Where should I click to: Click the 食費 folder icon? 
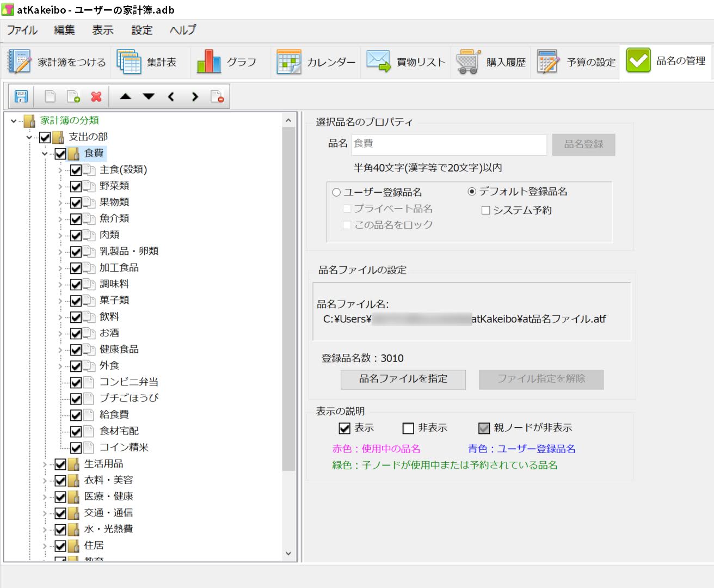74,154
